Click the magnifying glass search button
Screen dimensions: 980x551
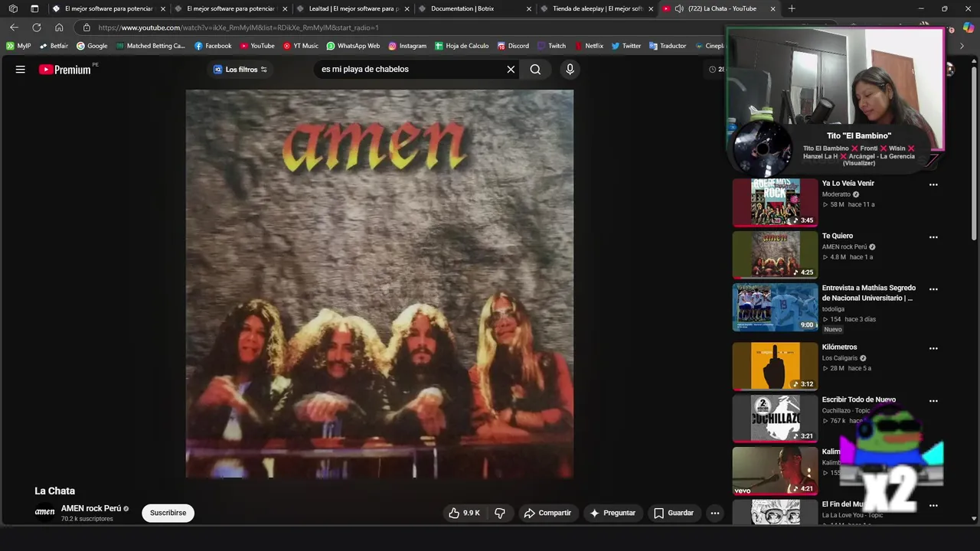[535, 69]
